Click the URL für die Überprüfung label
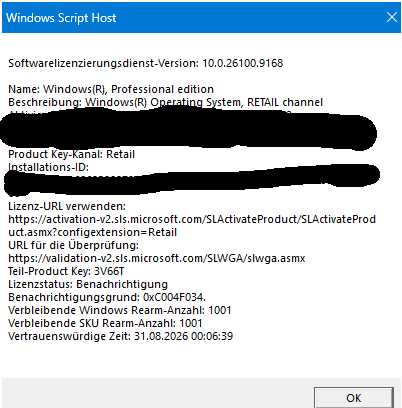The height and width of the screenshot is (408, 402). click(73, 245)
